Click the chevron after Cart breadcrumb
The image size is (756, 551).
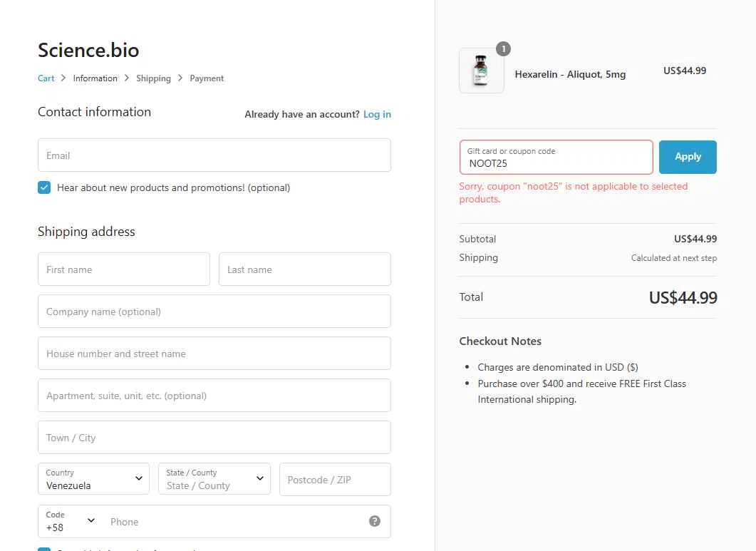click(63, 78)
